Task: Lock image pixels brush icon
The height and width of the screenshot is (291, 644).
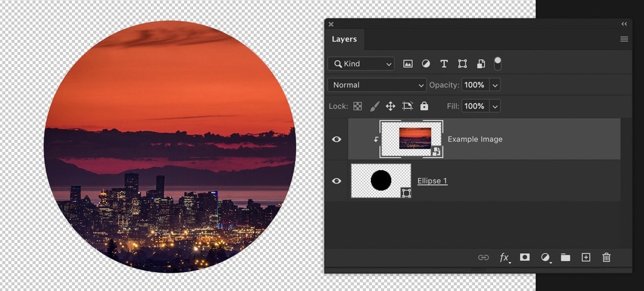Action: [x=375, y=106]
